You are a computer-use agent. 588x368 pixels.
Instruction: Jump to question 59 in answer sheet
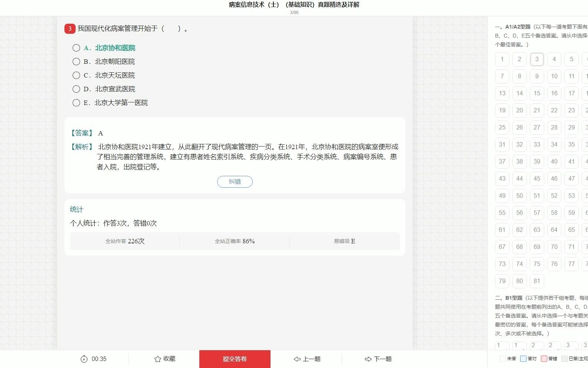pyautogui.click(x=572, y=213)
